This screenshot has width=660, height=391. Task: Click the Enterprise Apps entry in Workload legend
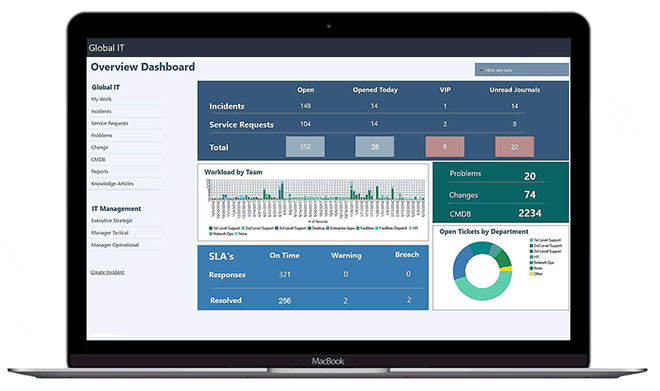[x=341, y=228]
